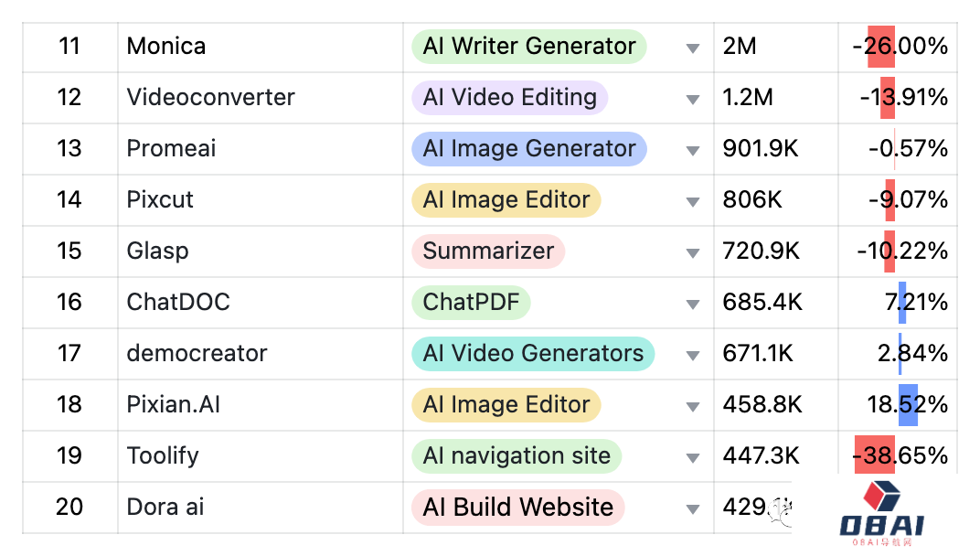Select the 18.52% growth bar cell
Viewport: 980px width, 556px height.
(x=906, y=405)
